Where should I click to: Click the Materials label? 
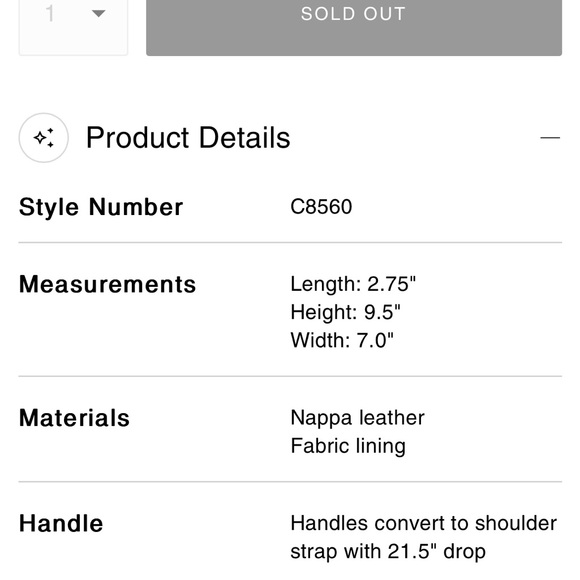pyautogui.click(x=74, y=418)
